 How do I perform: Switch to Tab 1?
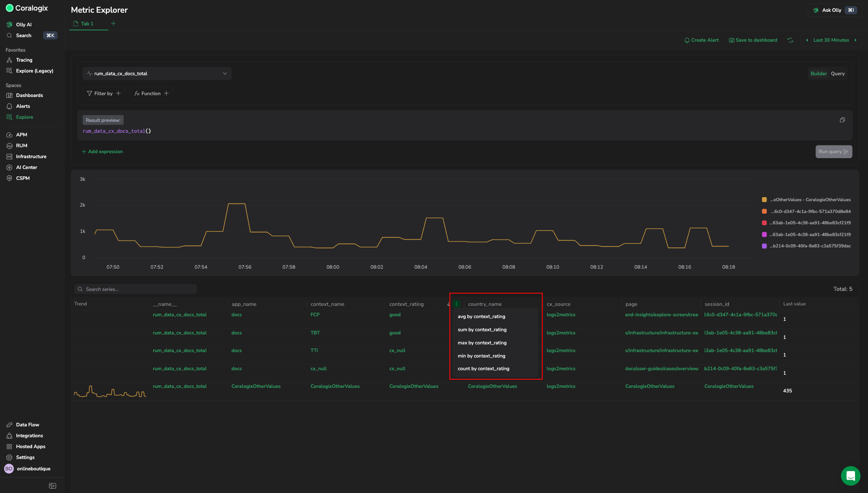tap(87, 24)
